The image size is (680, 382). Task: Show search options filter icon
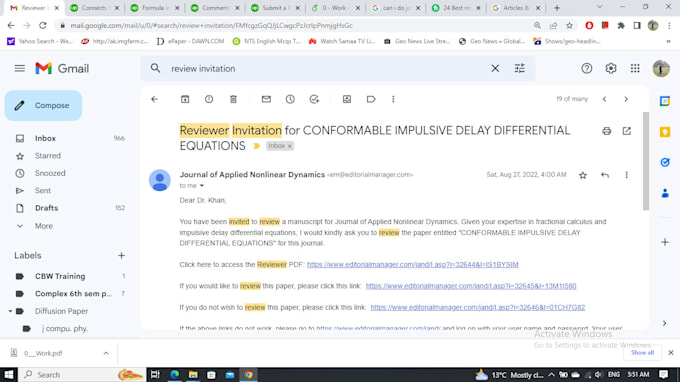pos(520,69)
